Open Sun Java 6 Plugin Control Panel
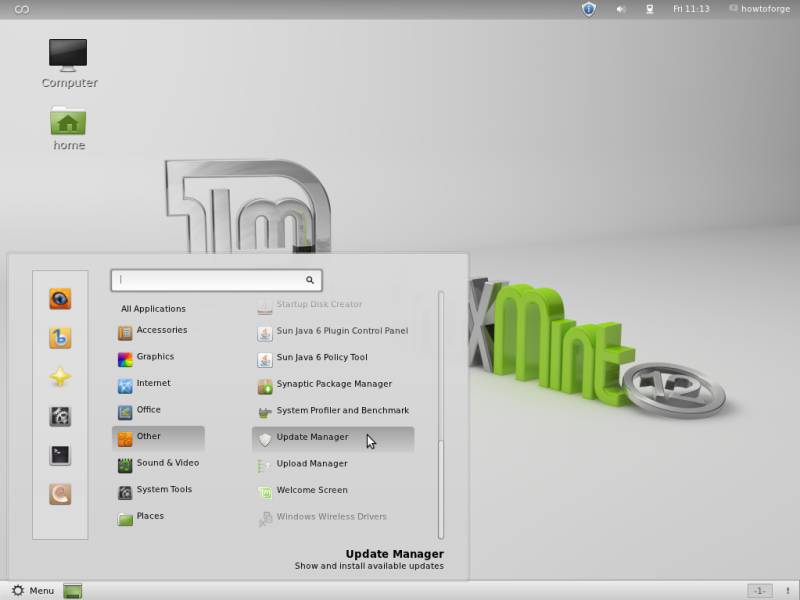The width and height of the screenshot is (800, 600). [333, 332]
